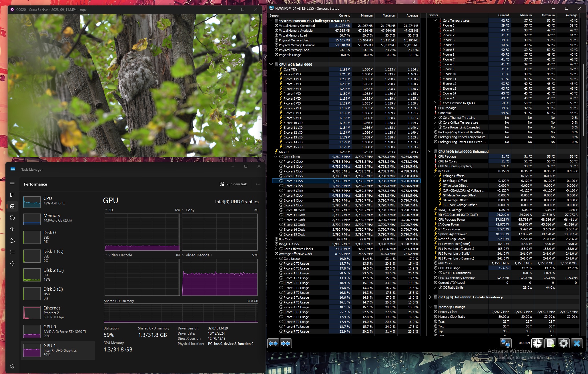
Task: Open the Users page in Task Manager
Action: (x=12, y=241)
